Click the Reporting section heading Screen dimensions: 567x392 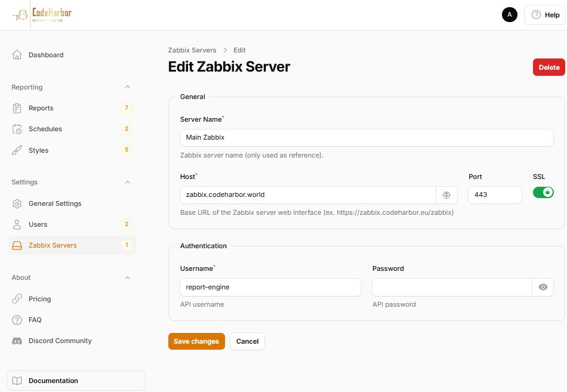pos(27,87)
